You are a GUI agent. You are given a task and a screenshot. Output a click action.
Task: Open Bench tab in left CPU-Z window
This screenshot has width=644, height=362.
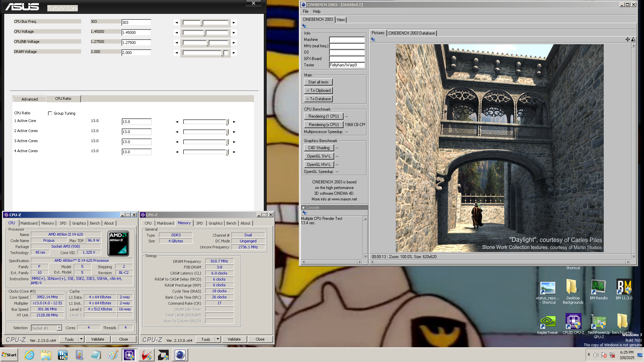(95, 223)
